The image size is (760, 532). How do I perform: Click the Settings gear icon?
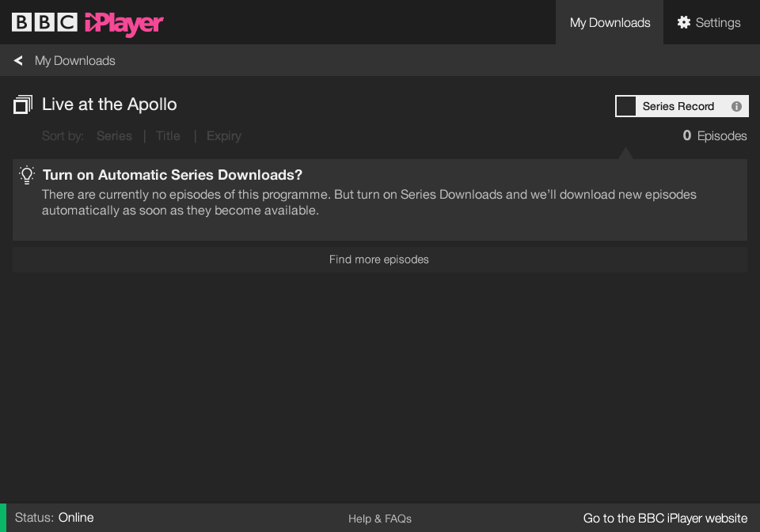[x=683, y=22]
